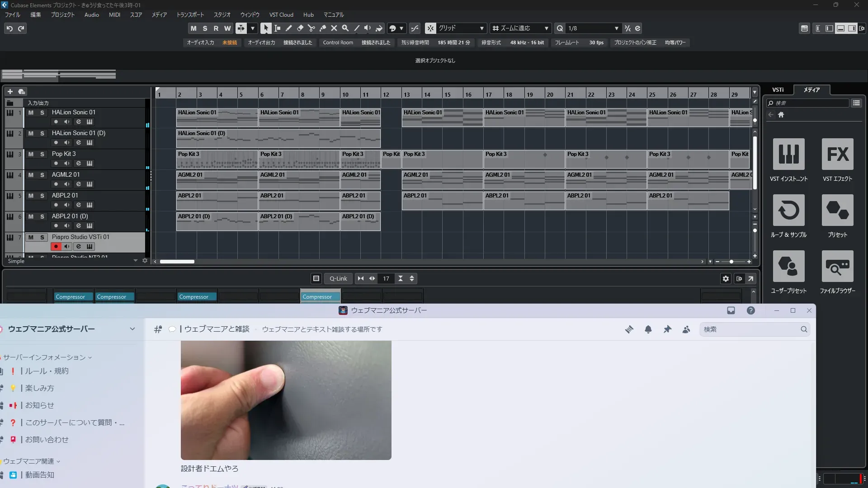
Task: Click the horizontal zoom slider handle
Action: [x=731, y=262]
